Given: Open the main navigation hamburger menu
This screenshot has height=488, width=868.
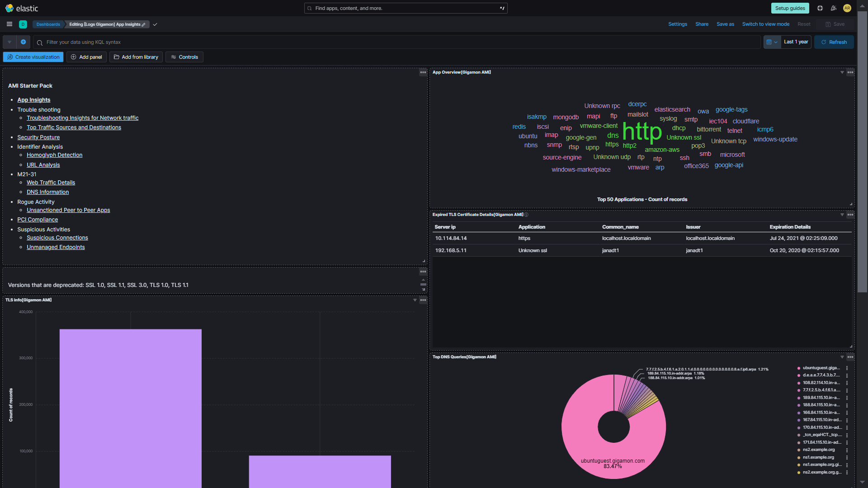Looking at the screenshot, I should [x=9, y=24].
